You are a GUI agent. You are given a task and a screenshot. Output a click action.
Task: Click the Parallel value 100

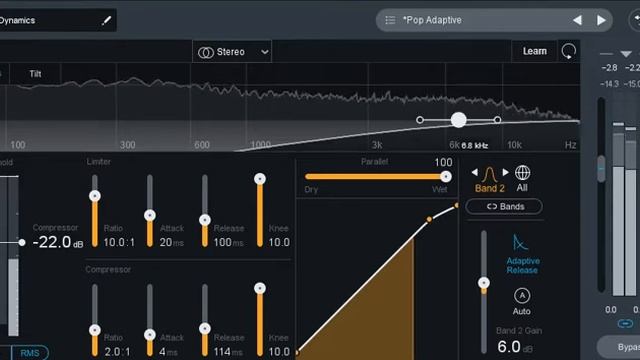(443, 162)
